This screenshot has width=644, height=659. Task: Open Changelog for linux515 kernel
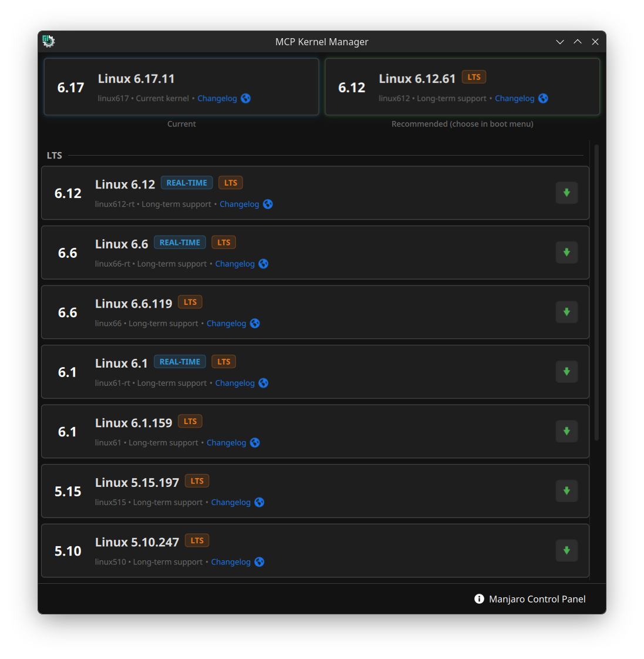click(x=231, y=503)
